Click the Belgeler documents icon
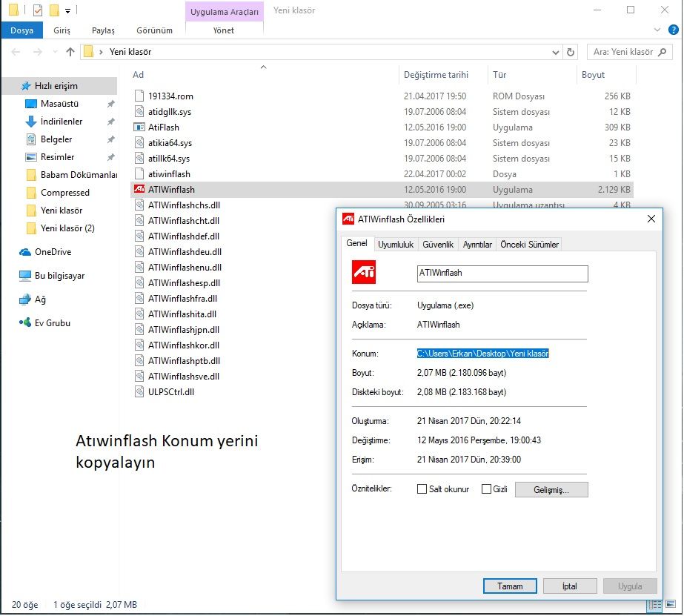The width and height of the screenshot is (684, 616). coord(31,139)
